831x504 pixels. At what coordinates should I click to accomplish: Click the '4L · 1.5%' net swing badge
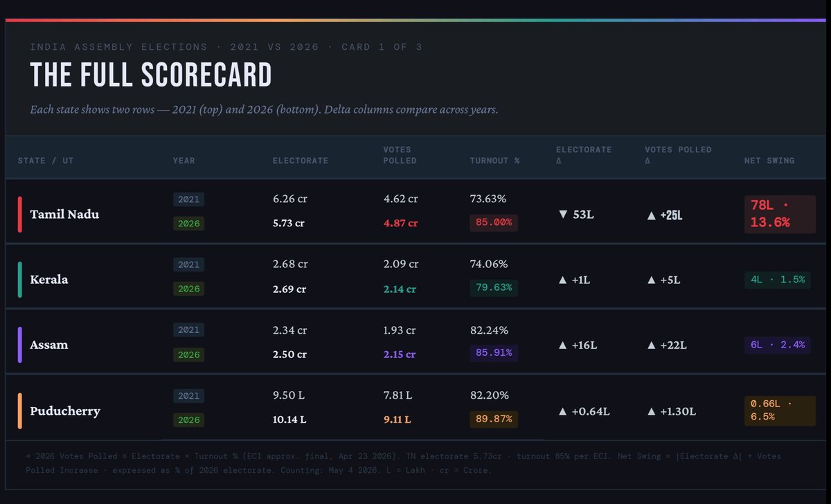tap(778, 280)
